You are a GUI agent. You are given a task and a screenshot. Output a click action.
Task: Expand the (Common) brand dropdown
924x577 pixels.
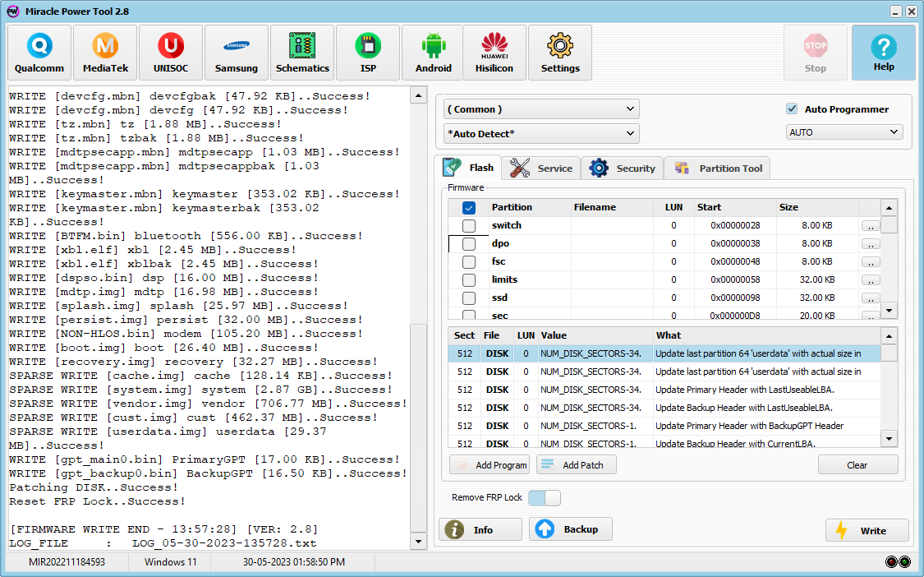coord(541,109)
